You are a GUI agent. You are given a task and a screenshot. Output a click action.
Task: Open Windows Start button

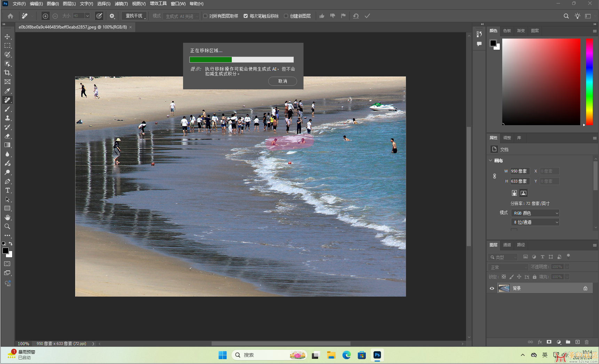click(222, 355)
